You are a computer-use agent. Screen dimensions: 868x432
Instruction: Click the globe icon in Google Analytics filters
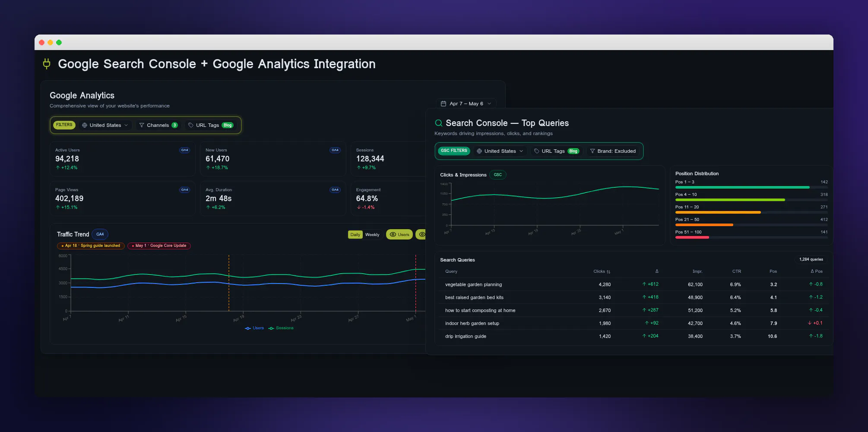pyautogui.click(x=85, y=125)
